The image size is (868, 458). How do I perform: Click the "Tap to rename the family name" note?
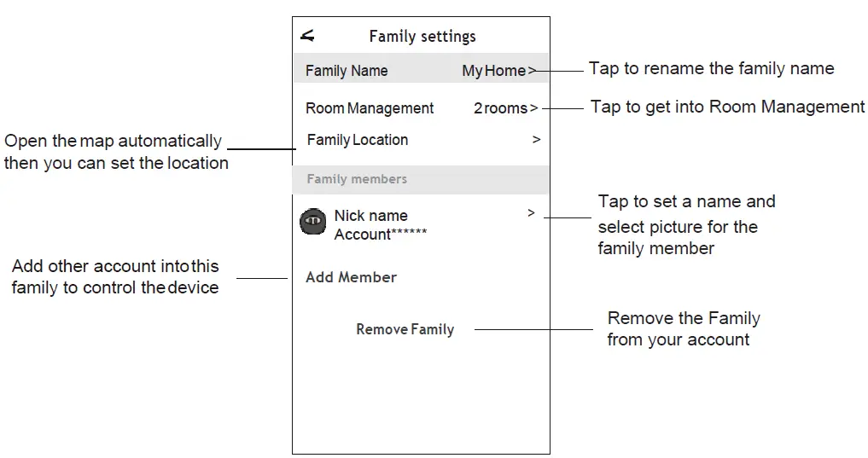coord(711,68)
